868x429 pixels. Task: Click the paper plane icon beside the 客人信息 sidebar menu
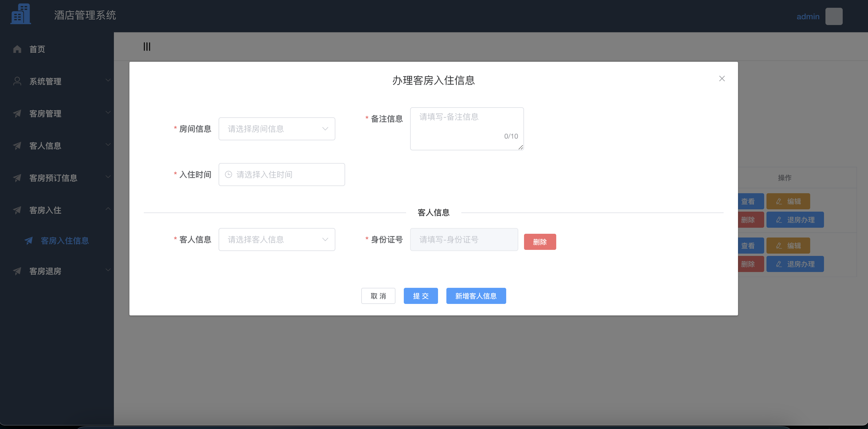[x=17, y=145]
